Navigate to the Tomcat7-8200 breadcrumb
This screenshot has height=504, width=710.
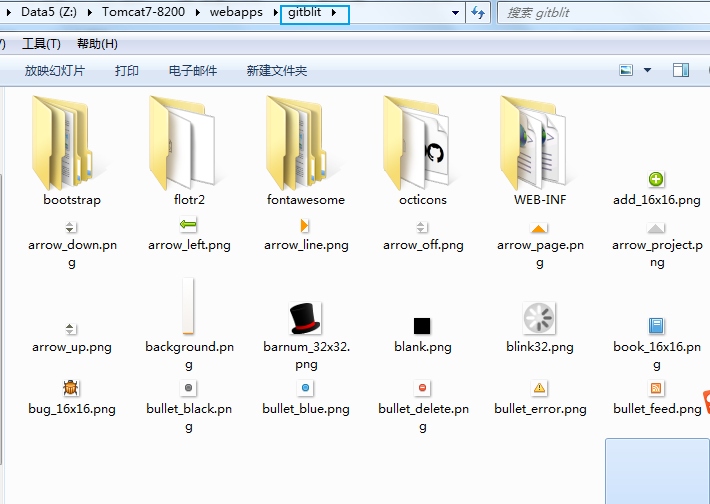click(143, 12)
